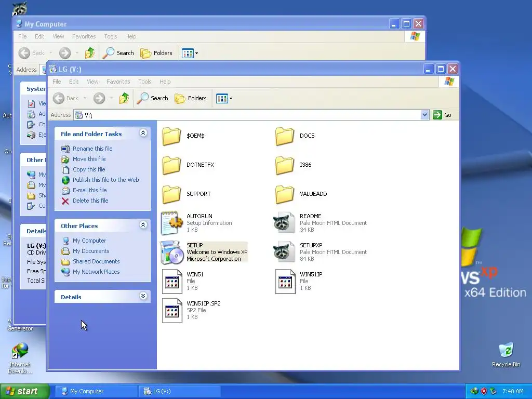Screen dimensions: 532x399
Task: Select the I386 folder icon
Action: click(x=285, y=165)
